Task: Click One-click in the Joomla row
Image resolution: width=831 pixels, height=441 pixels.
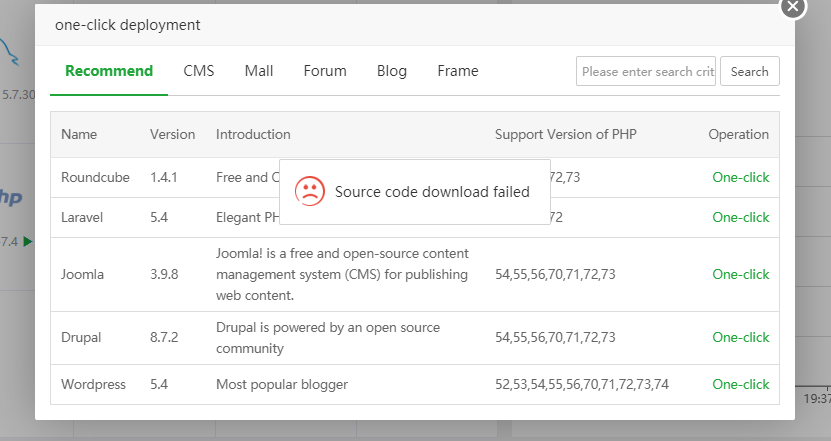Action: point(741,274)
